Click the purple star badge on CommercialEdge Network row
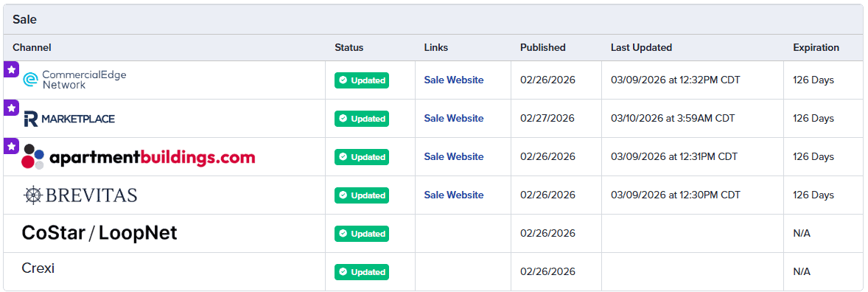The height and width of the screenshot is (292, 868). (12, 69)
